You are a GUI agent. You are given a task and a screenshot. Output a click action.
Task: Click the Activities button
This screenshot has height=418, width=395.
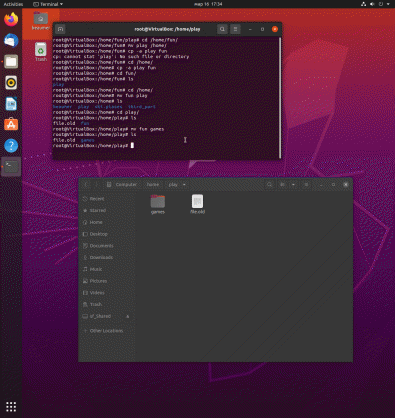13,4
